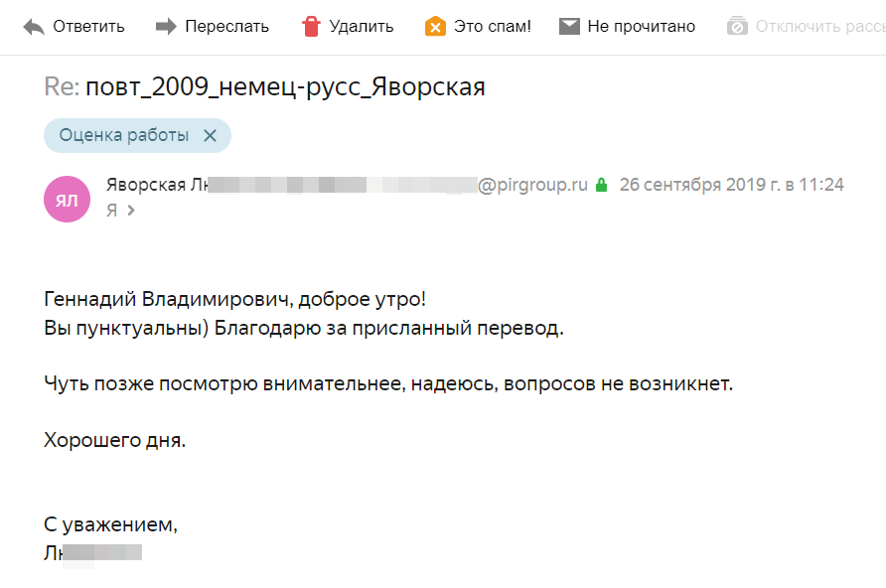Click Отключить рассылку option

(820, 27)
